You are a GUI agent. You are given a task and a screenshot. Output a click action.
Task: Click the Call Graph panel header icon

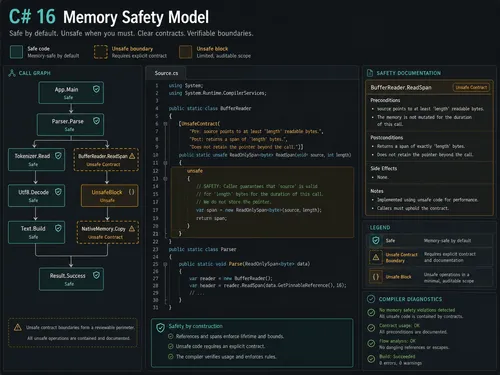pos(12,73)
